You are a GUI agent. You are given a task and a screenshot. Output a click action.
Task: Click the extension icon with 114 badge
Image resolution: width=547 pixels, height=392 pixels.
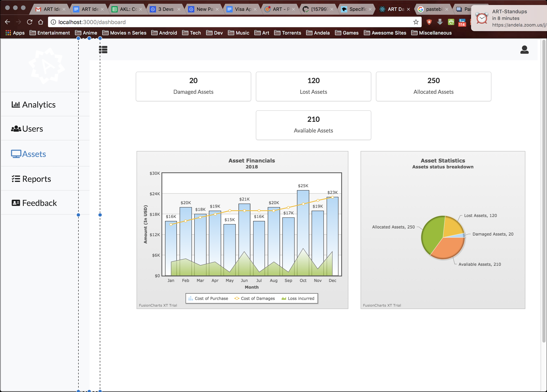(462, 22)
